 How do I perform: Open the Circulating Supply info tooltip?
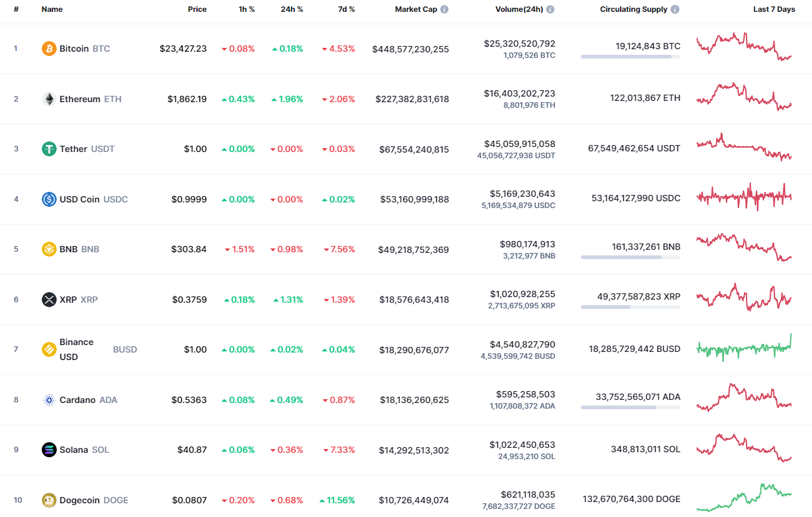tap(675, 9)
